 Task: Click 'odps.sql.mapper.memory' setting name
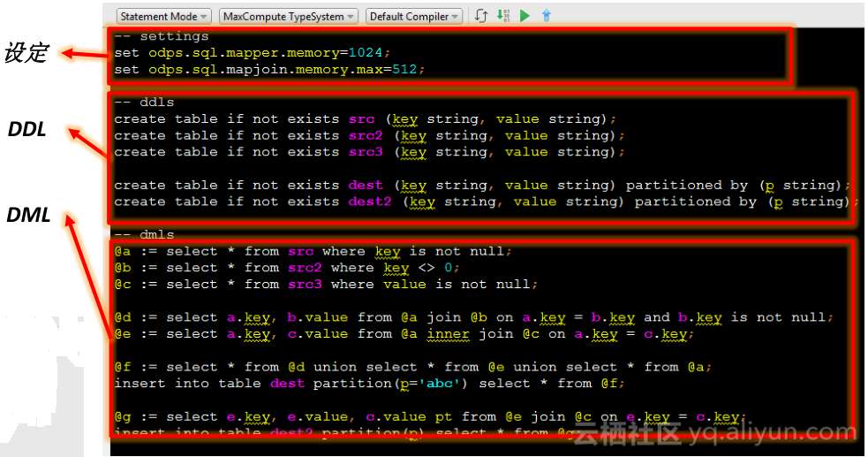click(x=244, y=53)
